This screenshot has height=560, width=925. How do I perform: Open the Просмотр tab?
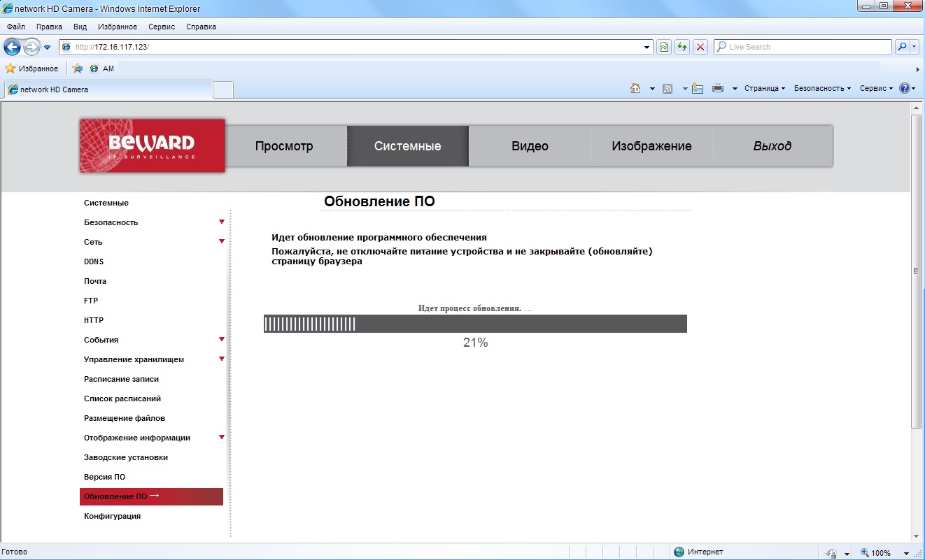coord(284,146)
